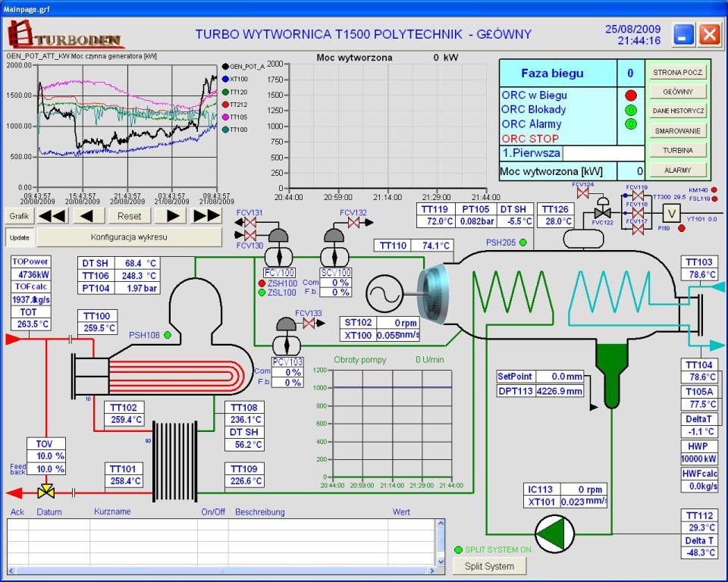Toggle the Grafik button

[x=18, y=216]
